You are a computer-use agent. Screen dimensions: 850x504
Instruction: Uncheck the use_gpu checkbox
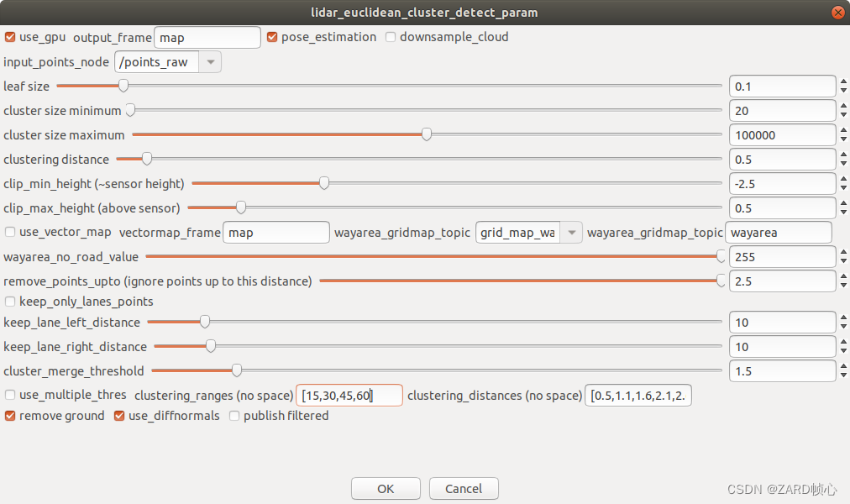(x=10, y=37)
